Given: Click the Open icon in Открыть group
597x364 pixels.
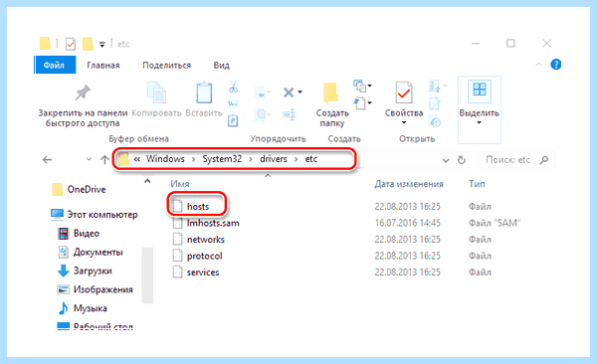Looking at the screenshot, I should (x=435, y=87).
